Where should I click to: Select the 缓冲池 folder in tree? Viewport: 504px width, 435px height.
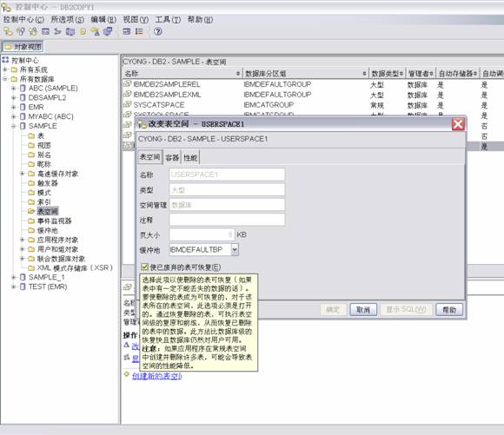pos(43,230)
